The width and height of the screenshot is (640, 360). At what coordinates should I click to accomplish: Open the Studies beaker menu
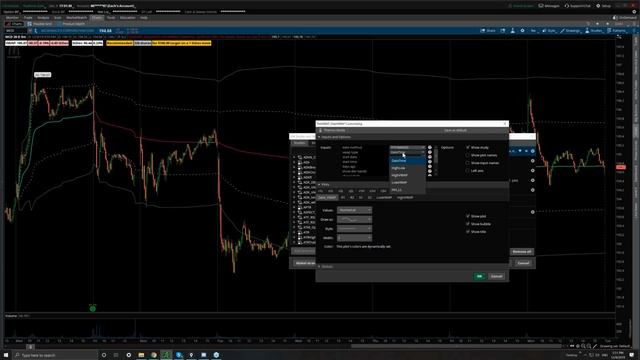tap(594, 31)
